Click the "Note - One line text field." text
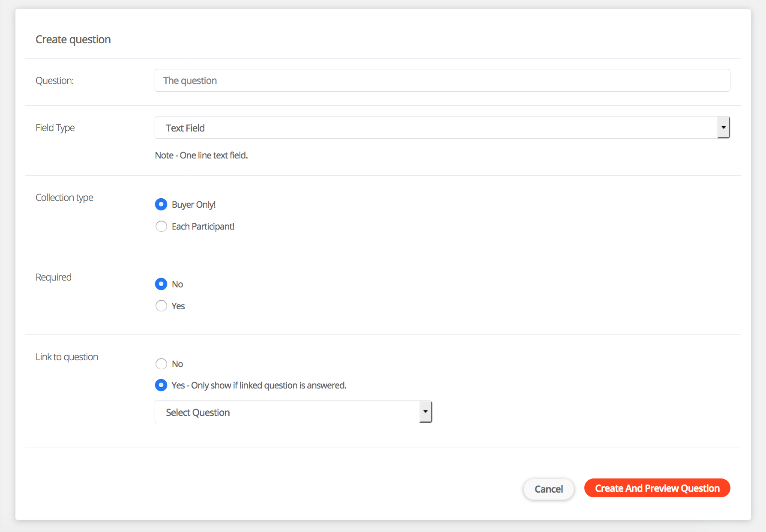Viewport: 766px width, 532px height. [x=201, y=155]
